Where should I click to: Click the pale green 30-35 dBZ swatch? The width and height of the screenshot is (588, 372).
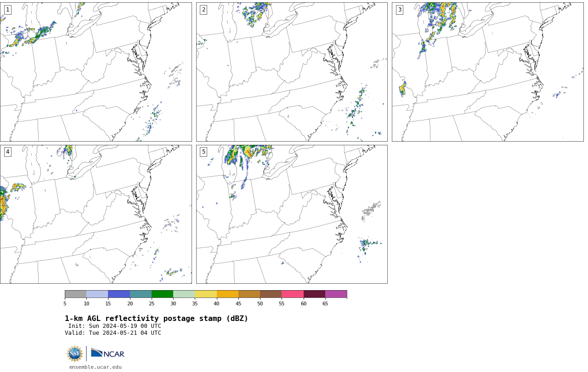coord(184,294)
